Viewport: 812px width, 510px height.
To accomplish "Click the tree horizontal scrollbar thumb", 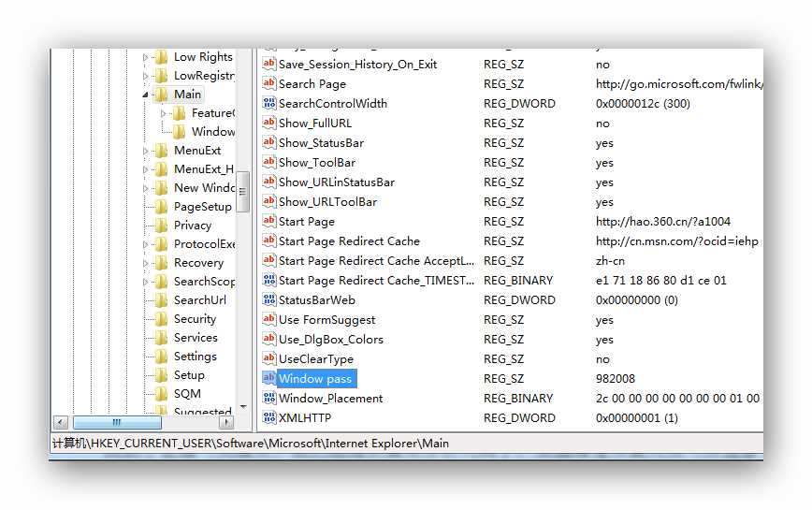I will (117, 422).
